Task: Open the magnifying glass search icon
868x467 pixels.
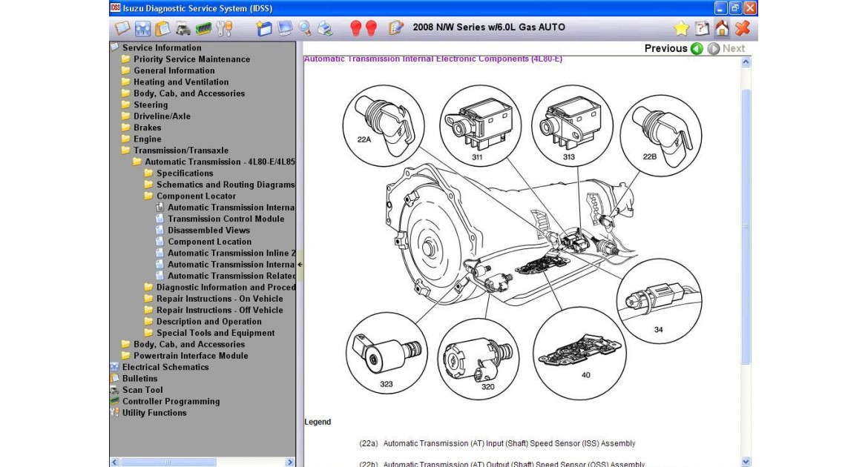Action: coord(305,27)
